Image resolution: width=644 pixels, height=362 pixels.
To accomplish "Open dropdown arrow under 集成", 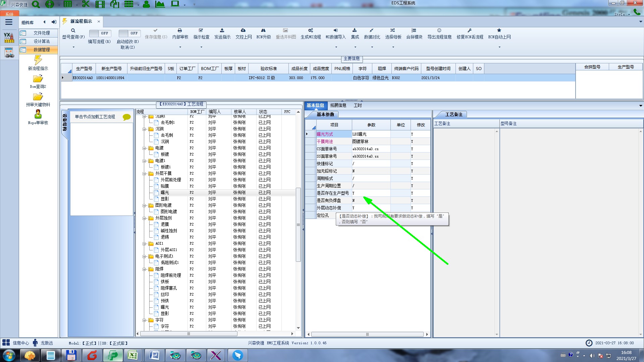I will coord(355,47).
